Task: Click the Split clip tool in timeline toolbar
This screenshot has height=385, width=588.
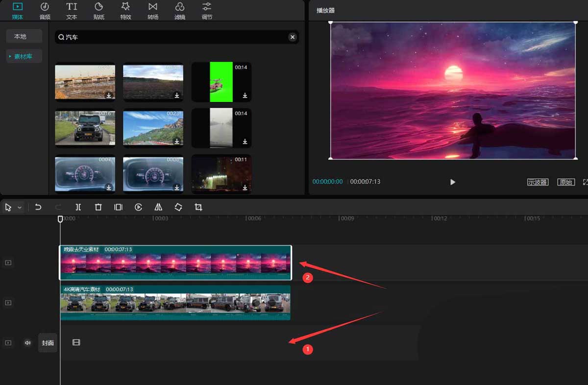Action: click(x=78, y=207)
